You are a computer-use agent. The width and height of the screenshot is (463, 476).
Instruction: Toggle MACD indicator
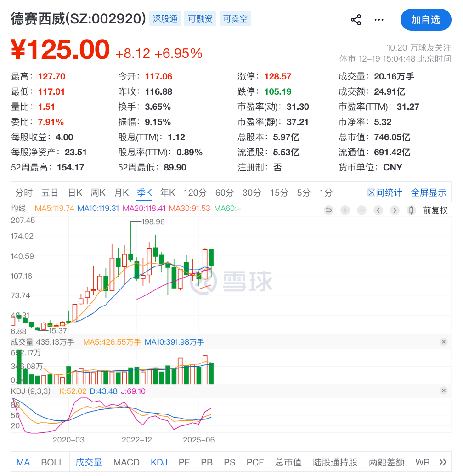(x=126, y=462)
